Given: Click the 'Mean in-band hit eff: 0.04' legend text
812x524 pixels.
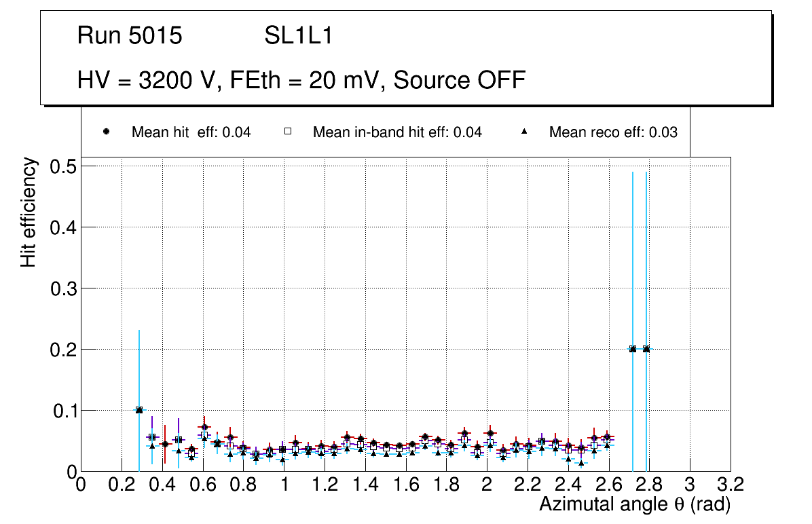Looking at the screenshot, I should click(397, 132).
